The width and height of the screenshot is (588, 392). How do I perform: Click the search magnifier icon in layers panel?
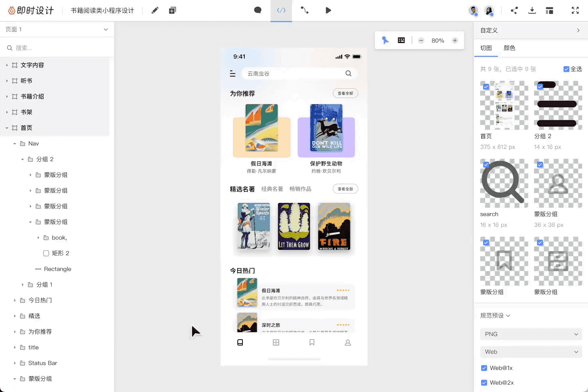10,48
